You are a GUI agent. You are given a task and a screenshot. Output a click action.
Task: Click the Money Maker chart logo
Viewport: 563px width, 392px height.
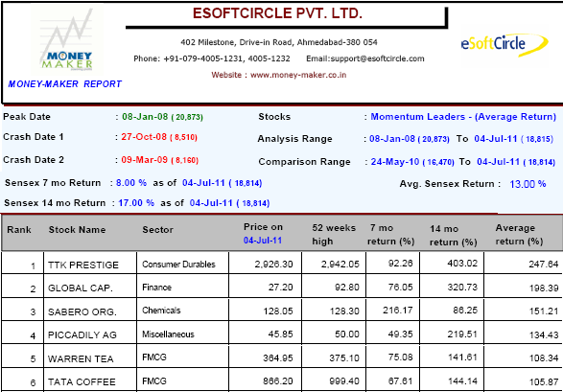pos(67,39)
